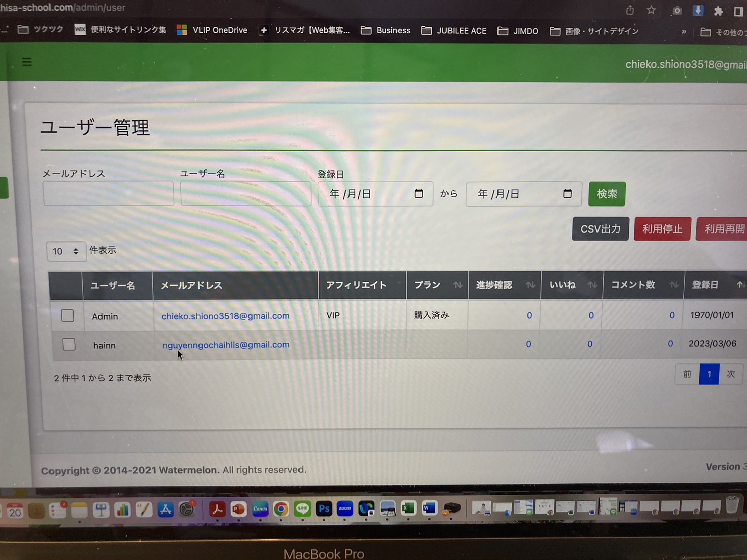
Task: Click the browser address bar URL
Action: tap(63, 8)
